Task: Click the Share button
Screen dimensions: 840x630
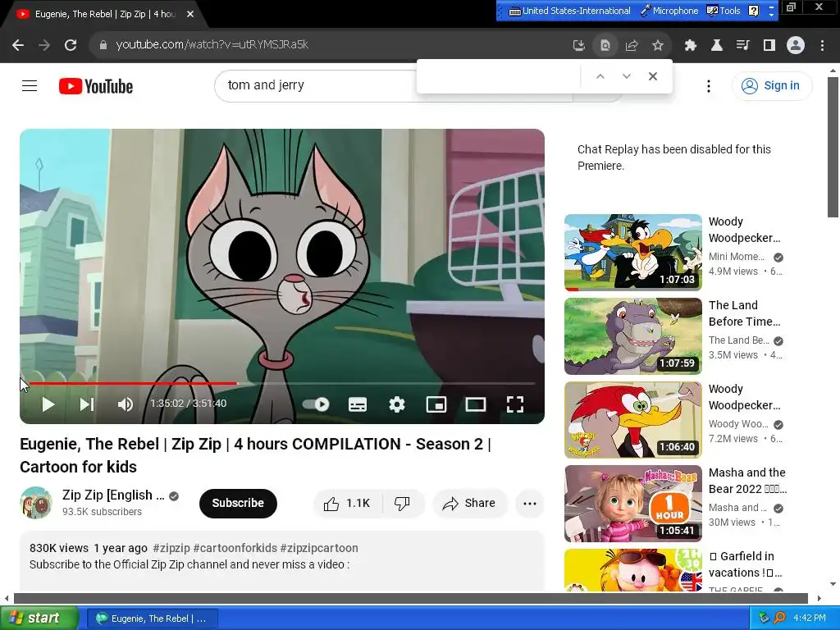Action: tap(469, 503)
